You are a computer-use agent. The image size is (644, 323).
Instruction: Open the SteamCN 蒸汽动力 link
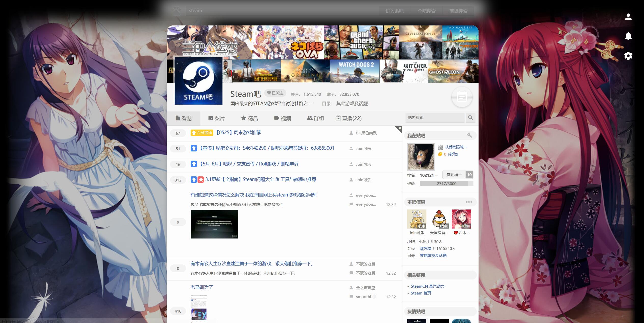coord(427,286)
